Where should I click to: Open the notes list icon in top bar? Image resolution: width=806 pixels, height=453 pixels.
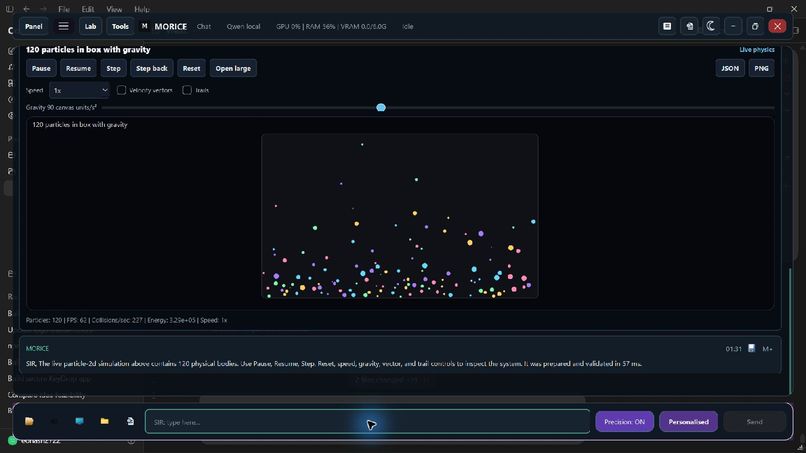667,26
